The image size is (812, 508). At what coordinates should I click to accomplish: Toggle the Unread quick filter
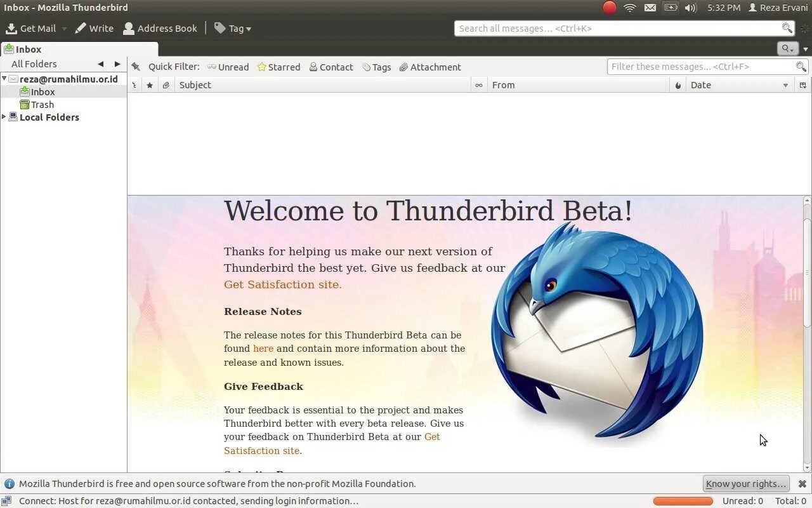228,67
